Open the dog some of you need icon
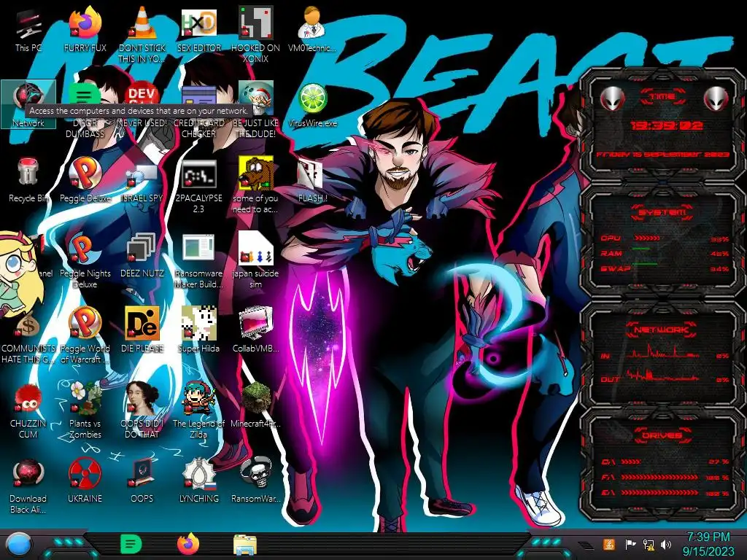The width and height of the screenshot is (747, 560). tap(256, 184)
